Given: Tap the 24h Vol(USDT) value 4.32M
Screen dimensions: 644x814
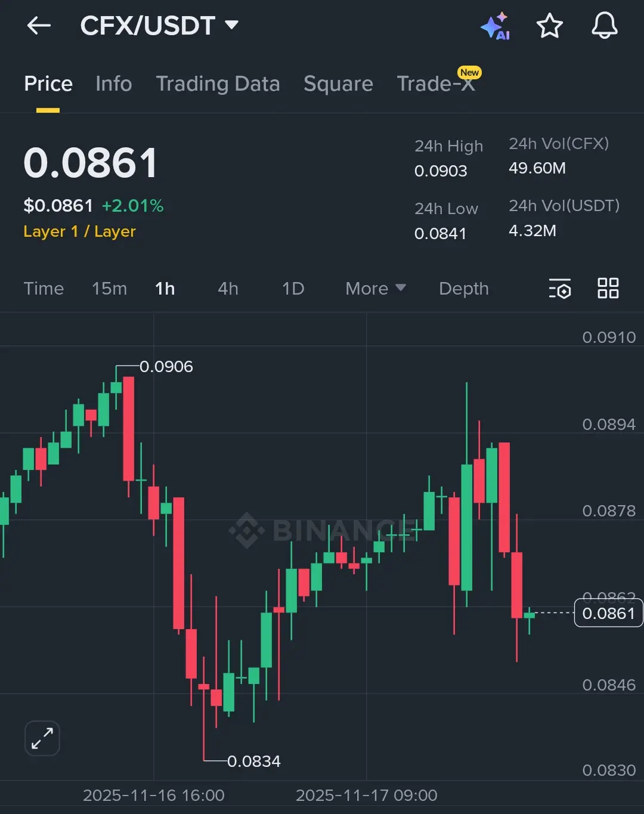Looking at the screenshot, I should point(532,231).
